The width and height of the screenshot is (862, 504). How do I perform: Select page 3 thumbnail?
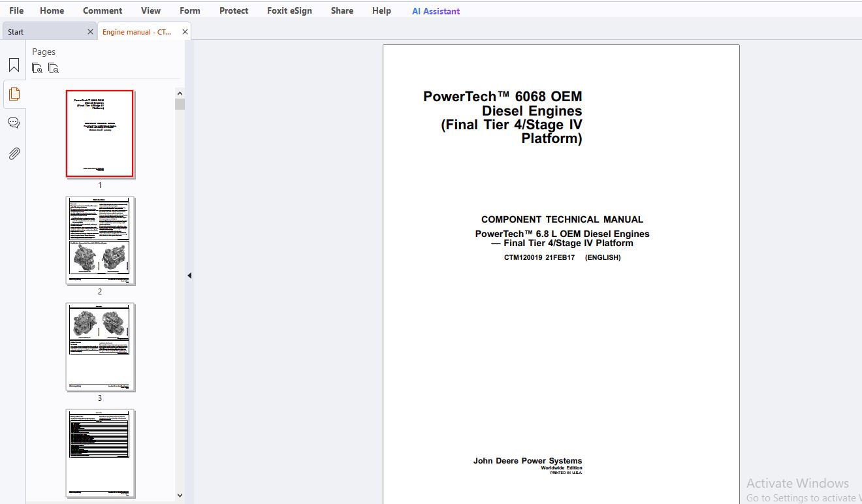click(x=100, y=347)
